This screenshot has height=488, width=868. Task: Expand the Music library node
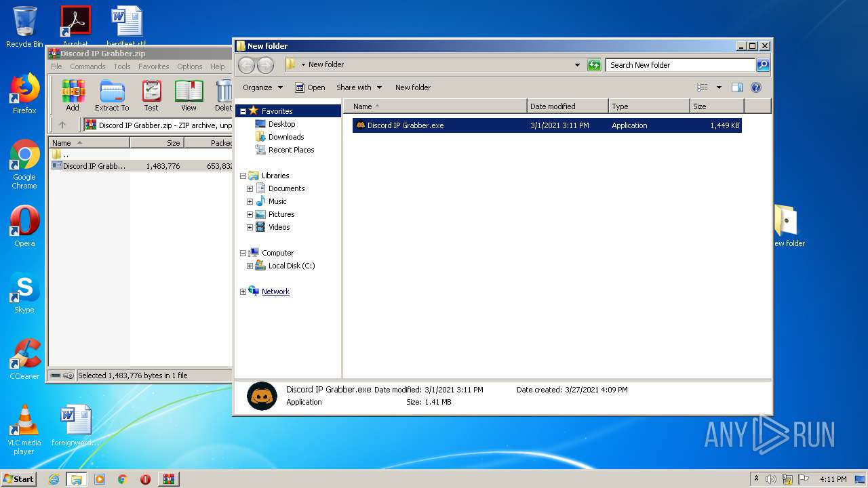point(250,201)
